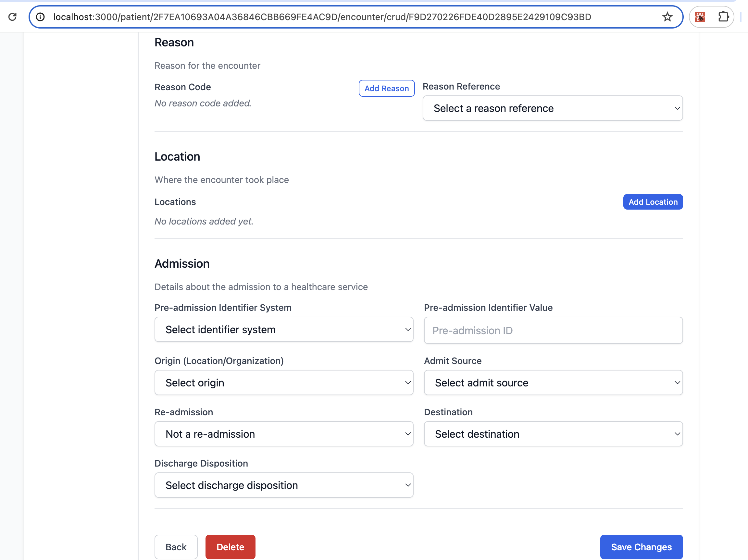This screenshot has width=748, height=560.
Task: Save the encounter with Save Changes
Action: (x=641, y=547)
